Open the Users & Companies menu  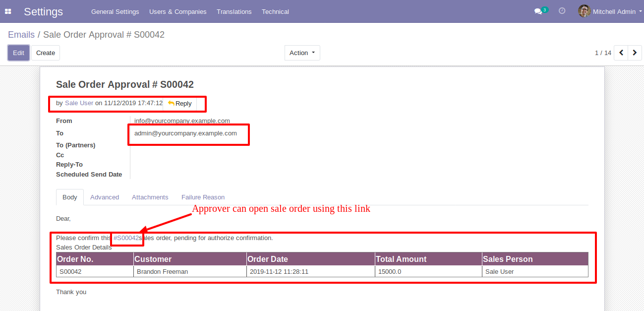point(177,11)
